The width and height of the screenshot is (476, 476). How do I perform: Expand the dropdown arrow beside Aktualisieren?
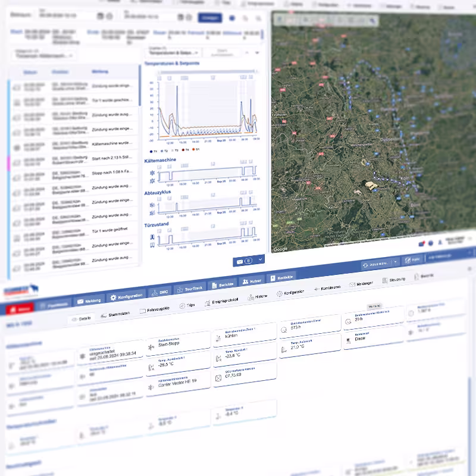(x=395, y=262)
